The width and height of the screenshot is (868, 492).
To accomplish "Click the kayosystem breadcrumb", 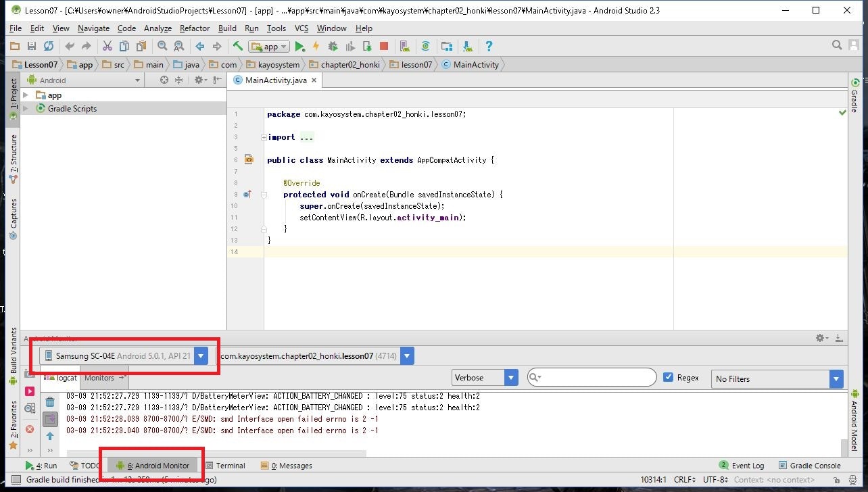I will coord(274,65).
